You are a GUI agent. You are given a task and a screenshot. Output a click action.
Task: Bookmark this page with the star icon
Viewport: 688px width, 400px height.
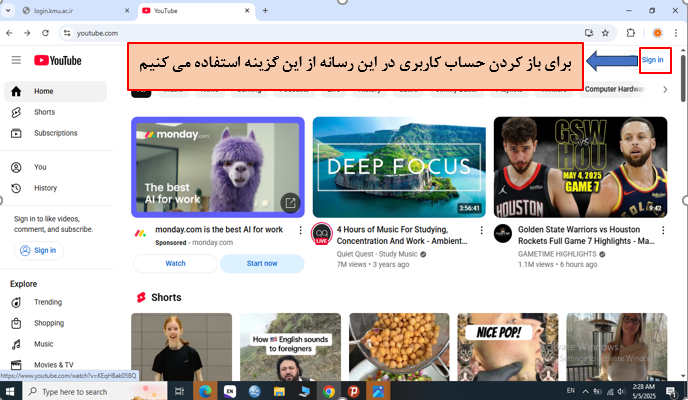(606, 32)
